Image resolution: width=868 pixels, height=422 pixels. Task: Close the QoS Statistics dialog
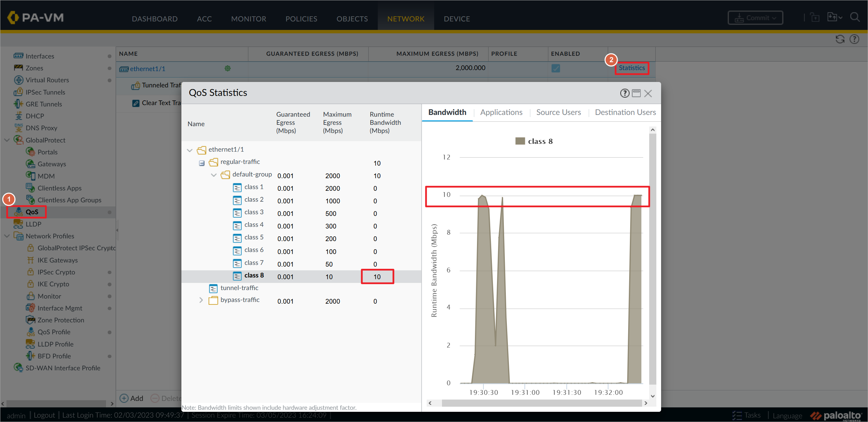[648, 94]
